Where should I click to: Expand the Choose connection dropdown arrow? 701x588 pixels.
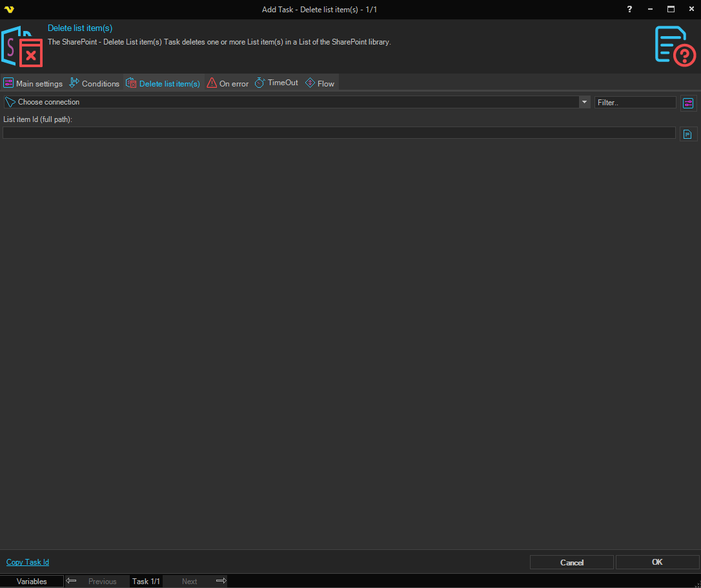(x=584, y=102)
